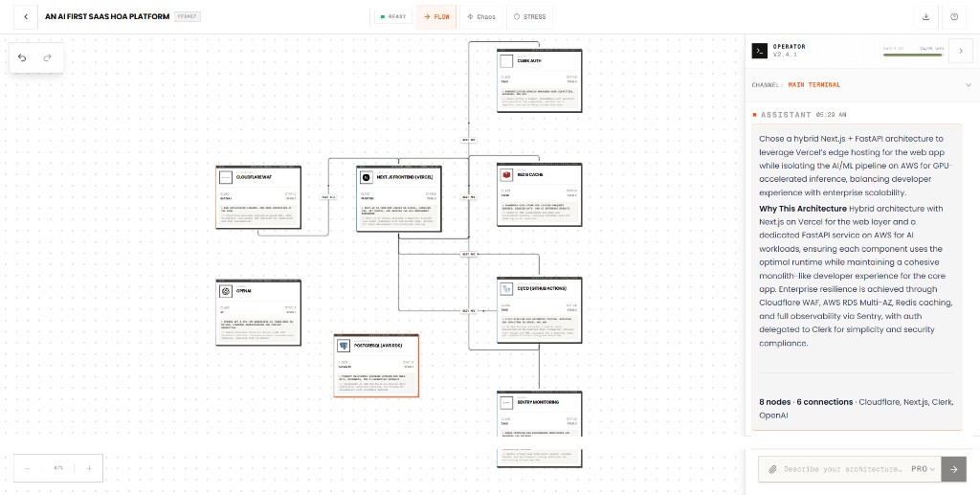
Task: Select the PostgreSQL (AWS RDS) title
Action: click(x=377, y=346)
